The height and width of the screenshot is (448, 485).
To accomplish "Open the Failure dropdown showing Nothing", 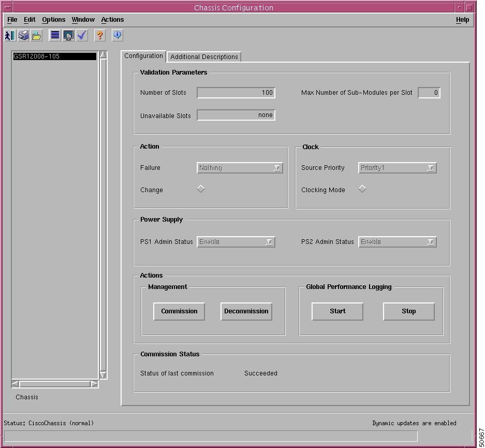I will (x=240, y=168).
